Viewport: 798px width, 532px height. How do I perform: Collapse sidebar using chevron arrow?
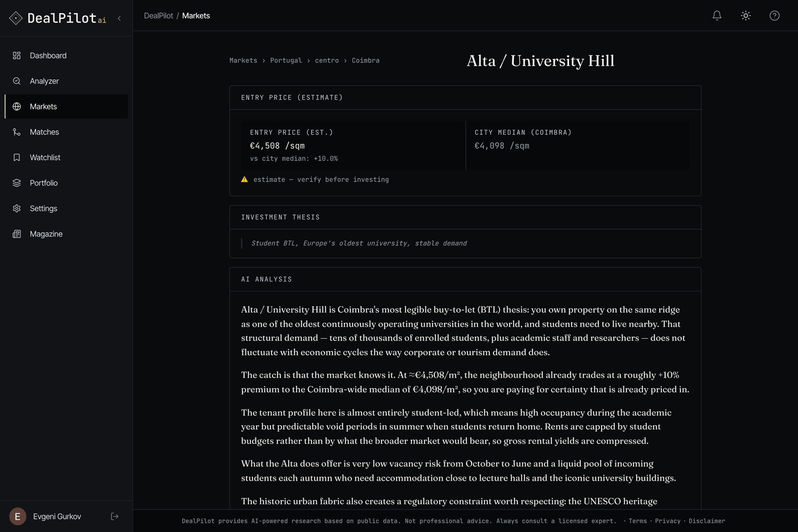coord(119,18)
